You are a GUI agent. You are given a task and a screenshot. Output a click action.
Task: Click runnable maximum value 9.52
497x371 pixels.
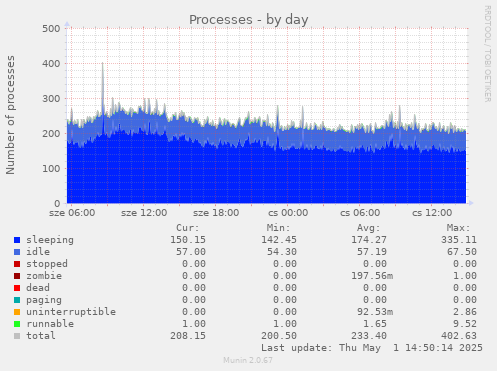pyautogui.click(x=465, y=324)
